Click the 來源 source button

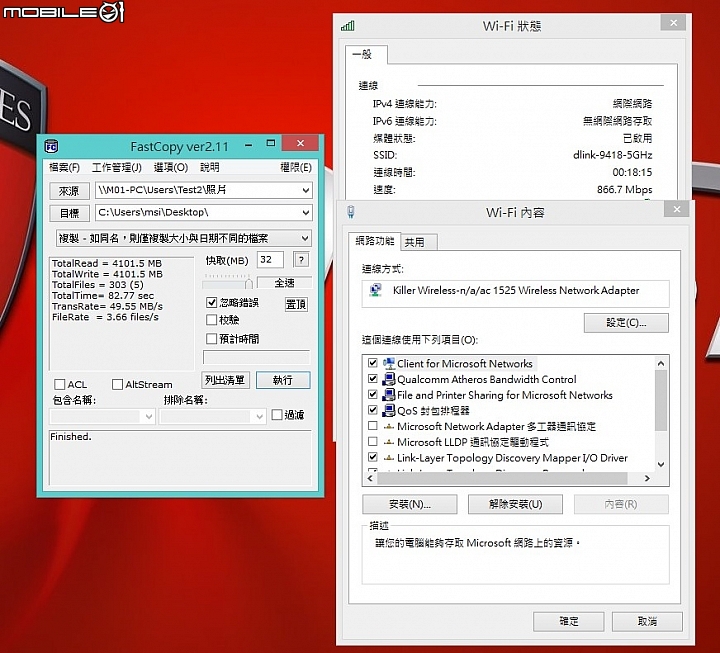pos(69,191)
